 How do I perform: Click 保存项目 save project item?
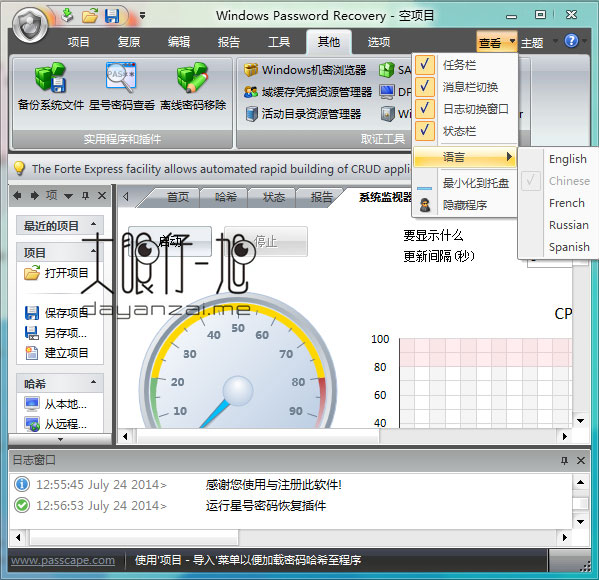[56, 313]
